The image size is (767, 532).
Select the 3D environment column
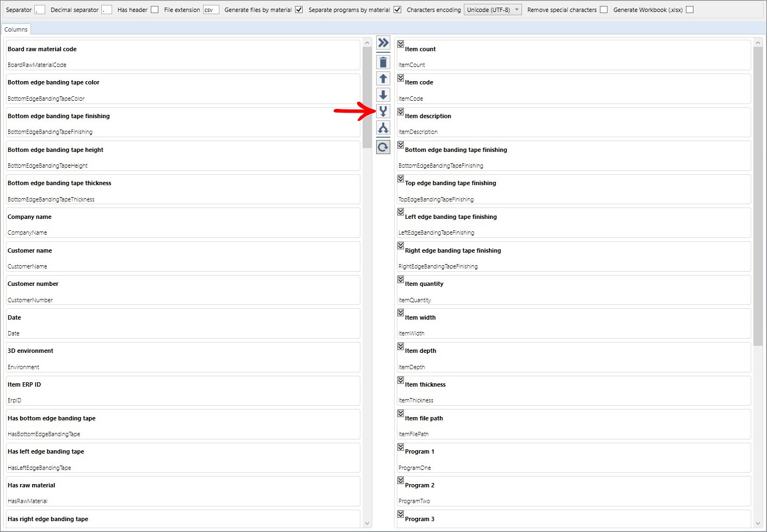[183, 357]
